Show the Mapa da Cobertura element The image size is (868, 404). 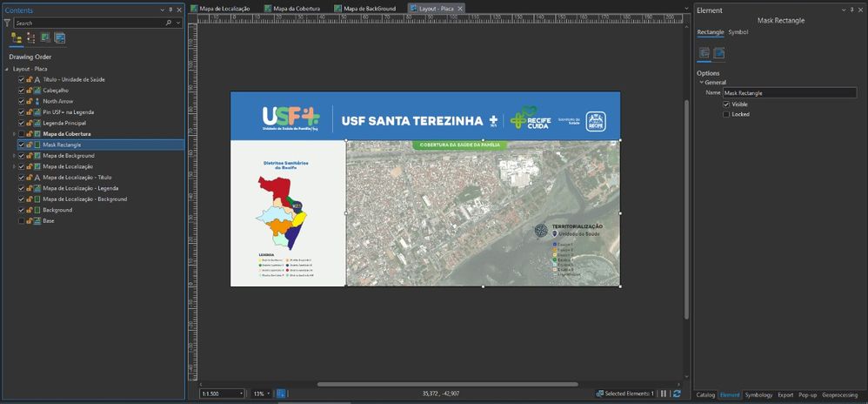22,134
